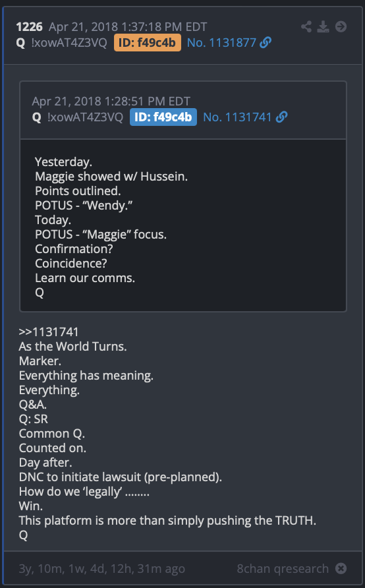Click the chain link icon beside No. 1131741
The width and height of the screenshot is (365, 588).
(x=281, y=117)
